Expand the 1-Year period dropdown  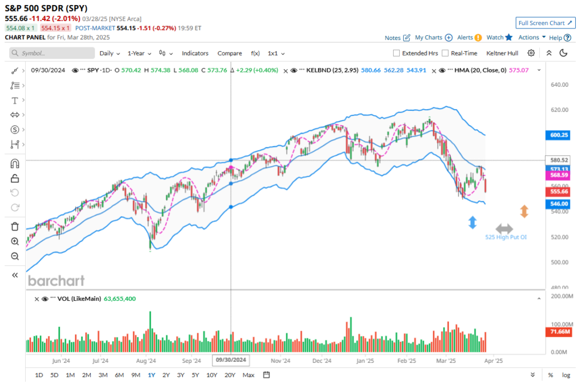pyautogui.click(x=139, y=53)
